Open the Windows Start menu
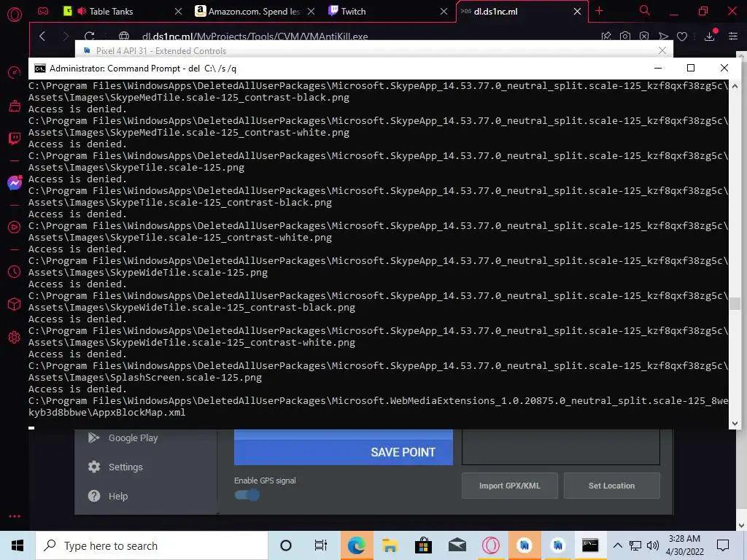The height and width of the screenshot is (560, 747). pyautogui.click(x=18, y=545)
